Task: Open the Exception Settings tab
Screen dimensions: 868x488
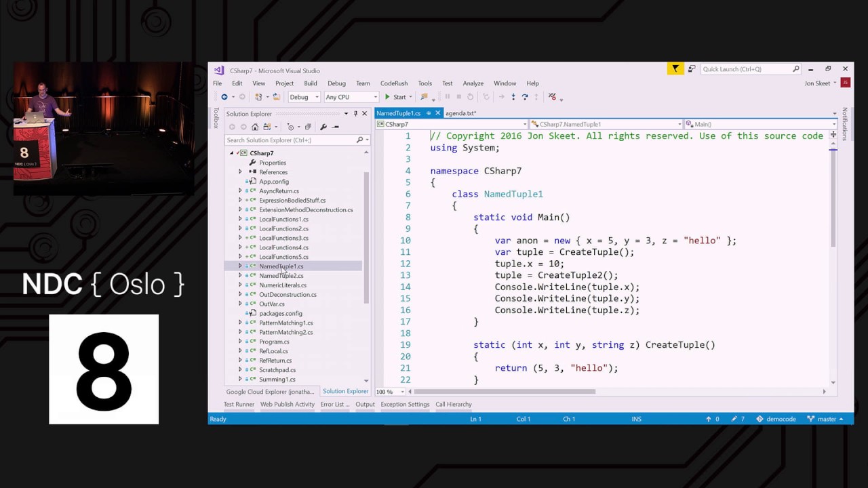Action: point(405,405)
